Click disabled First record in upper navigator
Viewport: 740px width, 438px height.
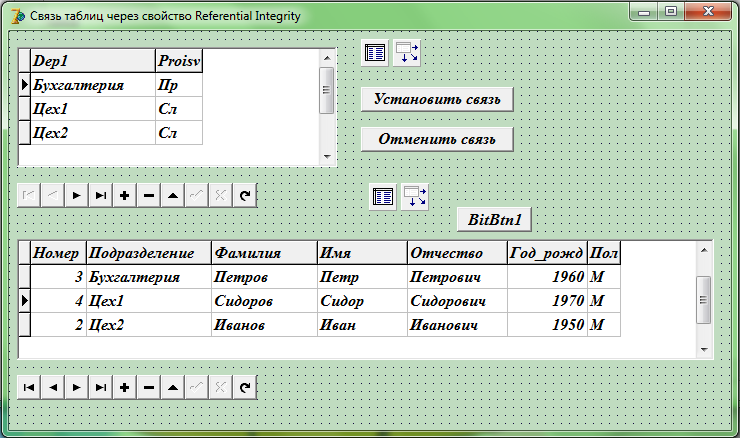[29, 195]
